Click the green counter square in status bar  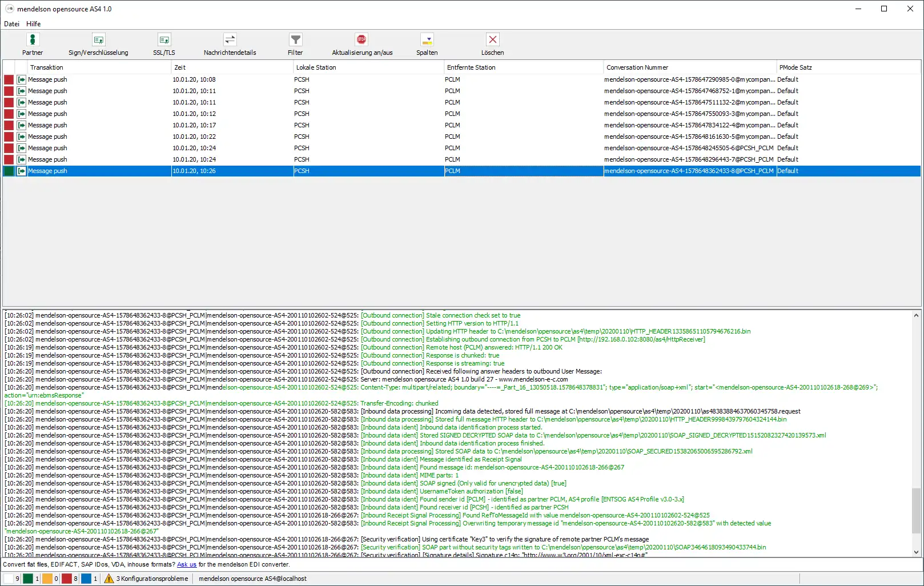[27, 579]
